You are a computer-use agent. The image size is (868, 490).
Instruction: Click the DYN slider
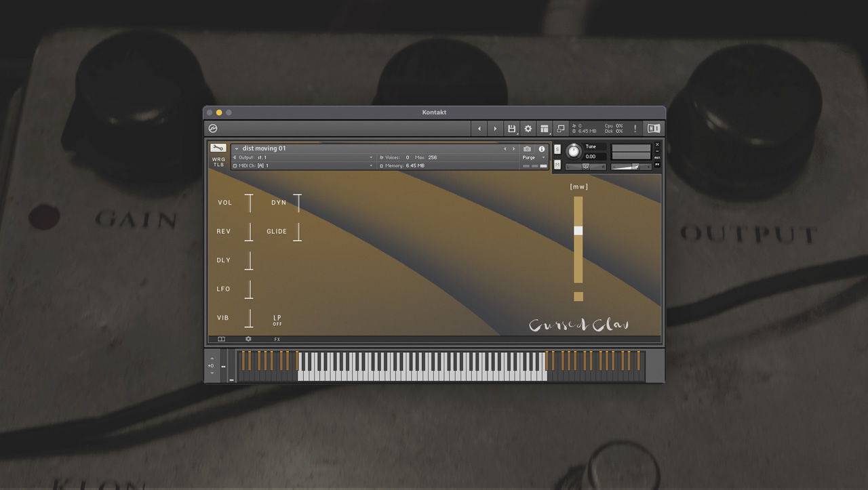pos(297,203)
